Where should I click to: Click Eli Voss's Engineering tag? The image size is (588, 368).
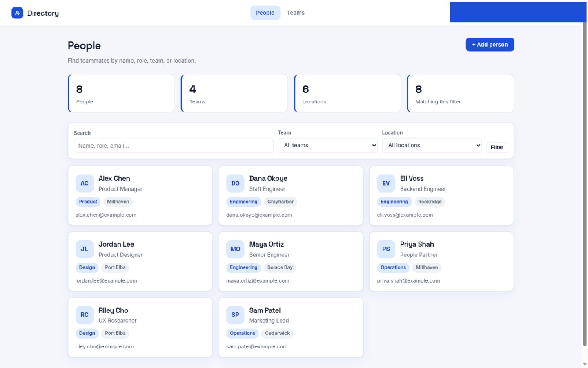pos(394,202)
